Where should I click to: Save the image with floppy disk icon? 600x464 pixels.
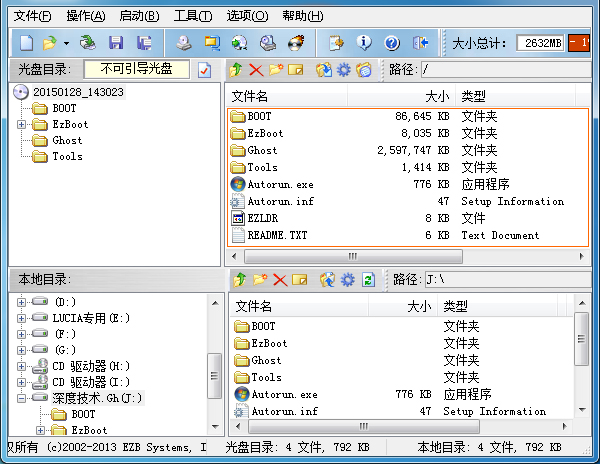point(116,43)
